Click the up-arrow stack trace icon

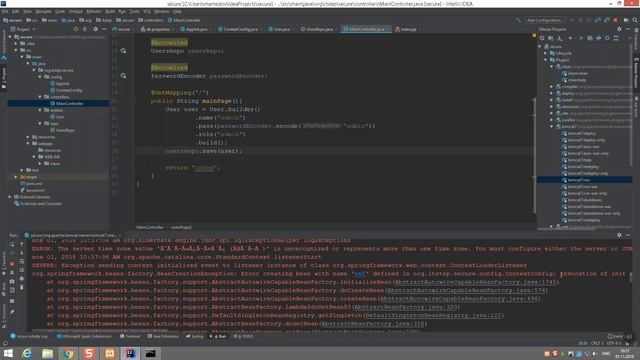tap(22, 244)
